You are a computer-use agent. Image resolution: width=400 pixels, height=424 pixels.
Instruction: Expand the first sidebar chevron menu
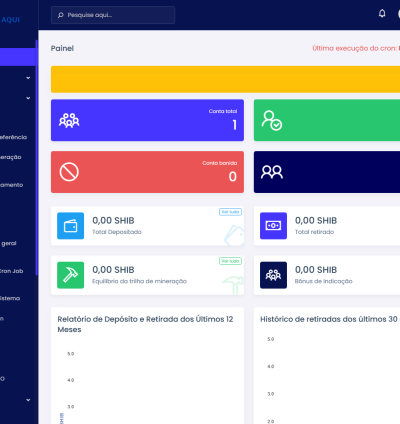tap(28, 78)
